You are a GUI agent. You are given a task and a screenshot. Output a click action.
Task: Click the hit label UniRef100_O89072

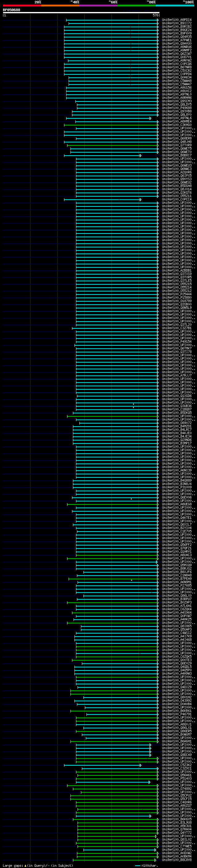[176, 423]
